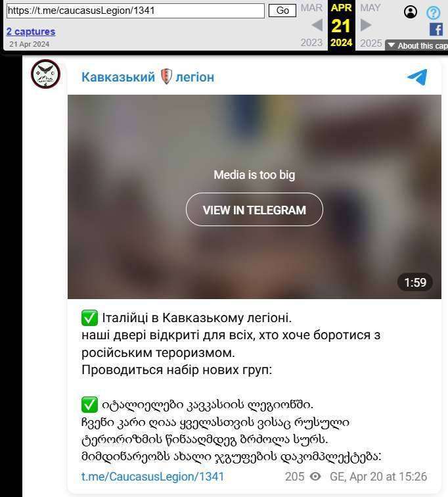Jump to year 2023 captures
Image resolution: width=448 pixels, height=497 pixels.
pos(311,43)
